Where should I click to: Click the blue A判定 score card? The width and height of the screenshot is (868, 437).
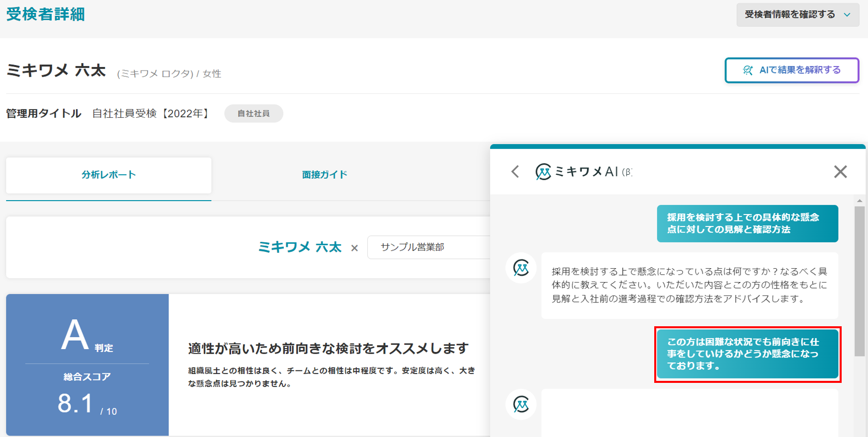coord(87,364)
